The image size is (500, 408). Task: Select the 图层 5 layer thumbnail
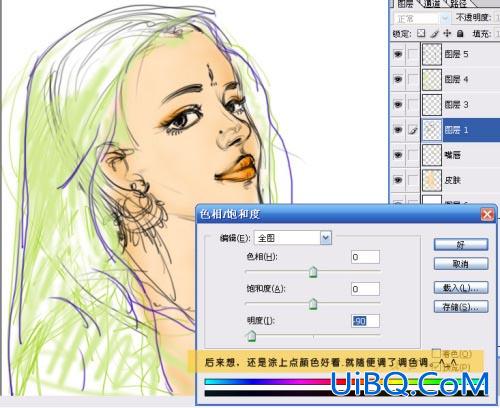[432, 54]
